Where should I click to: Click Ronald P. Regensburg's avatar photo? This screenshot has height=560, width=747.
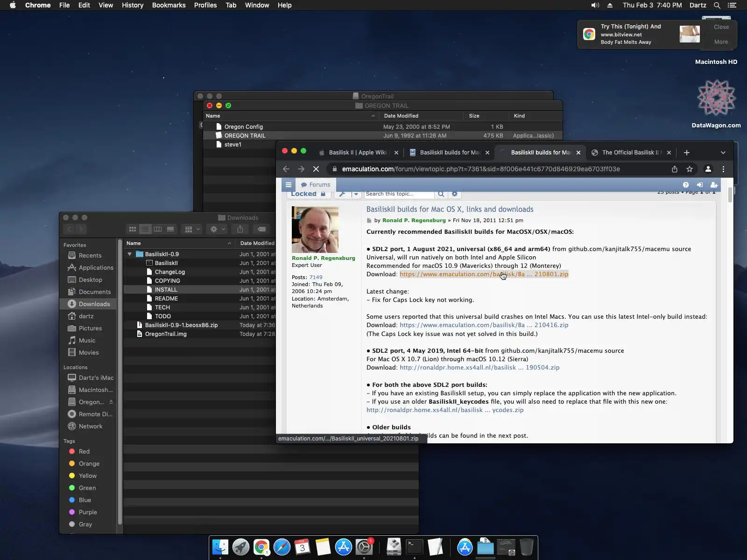315,230
